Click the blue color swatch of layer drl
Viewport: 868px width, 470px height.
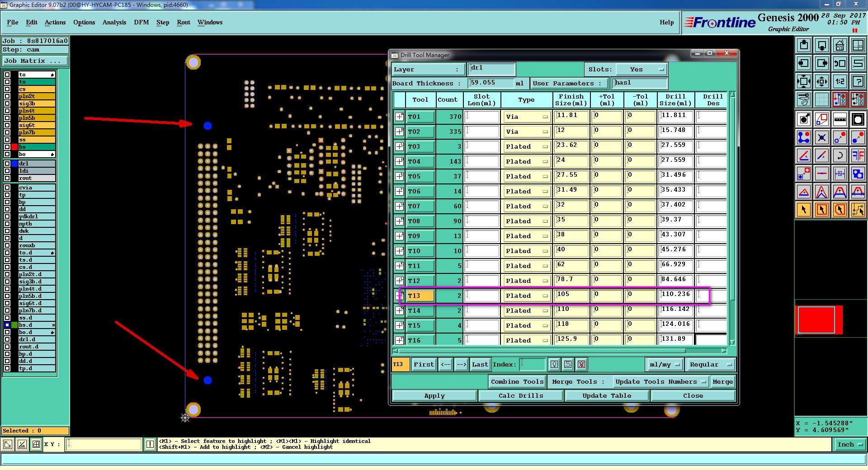pyautogui.click(x=14, y=164)
